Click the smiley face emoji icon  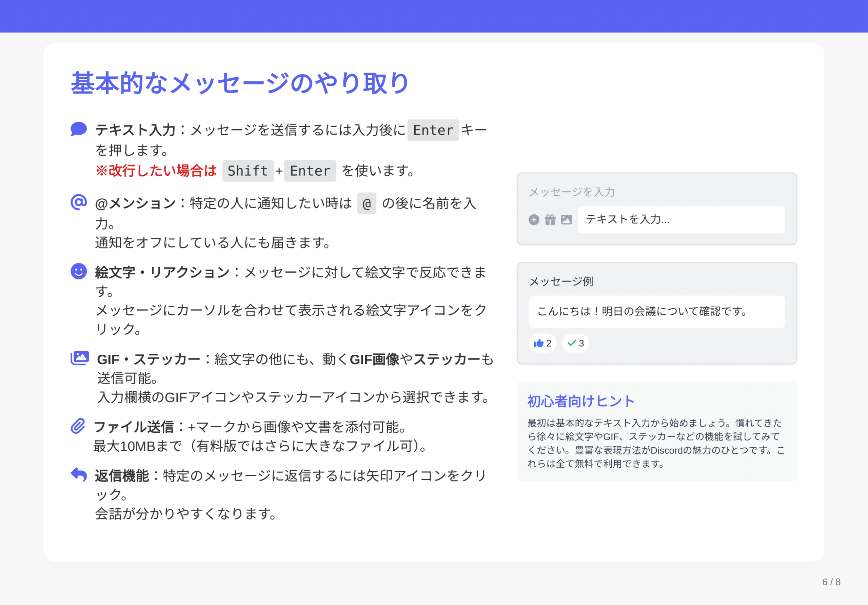(79, 271)
